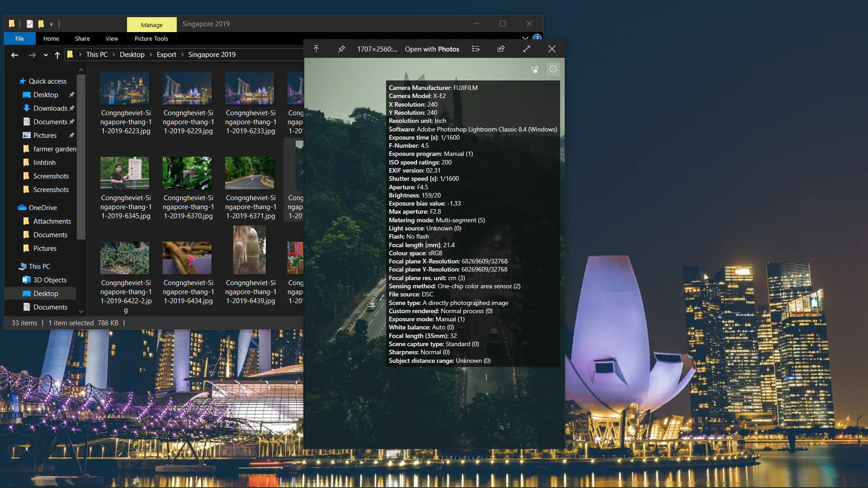Click the Manage contextual tab
The image size is (868, 488).
pyautogui.click(x=151, y=24)
